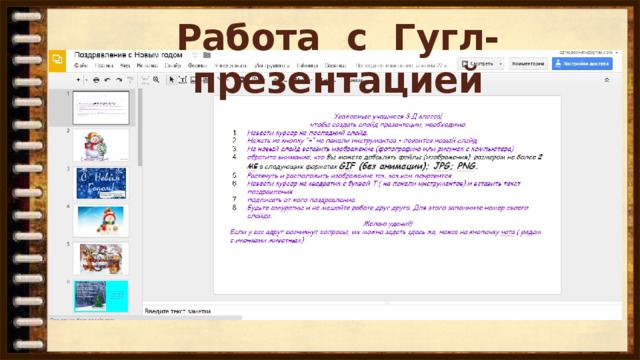Undo the last action
The width and height of the screenshot is (640, 360).
click(x=107, y=80)
